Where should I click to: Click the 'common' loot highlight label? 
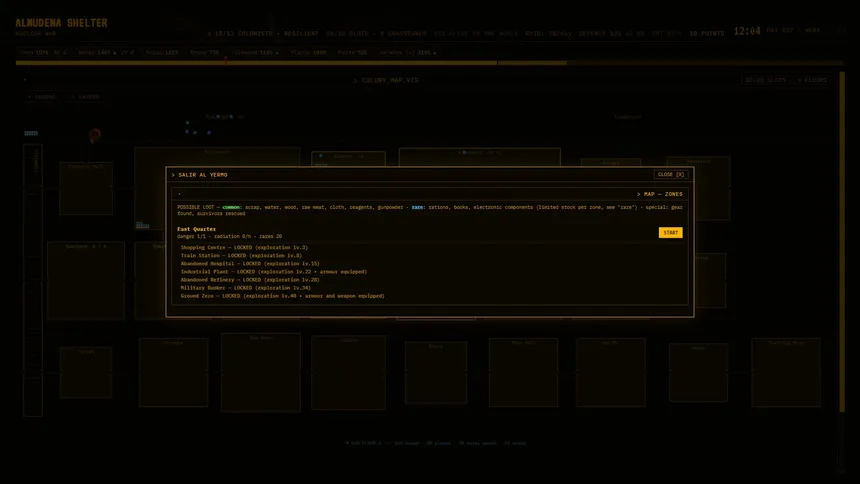(231, 207)
